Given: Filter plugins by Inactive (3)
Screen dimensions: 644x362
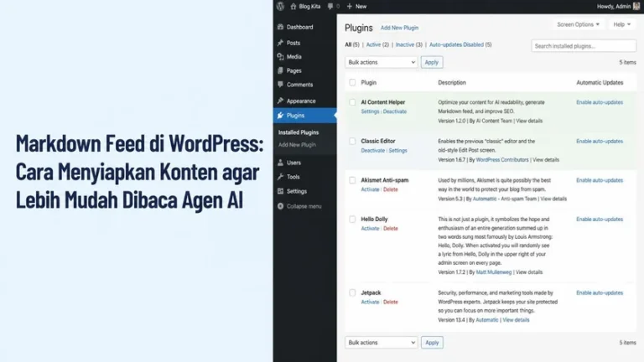Looking at the screenshot, I should (x=408, y=44).
